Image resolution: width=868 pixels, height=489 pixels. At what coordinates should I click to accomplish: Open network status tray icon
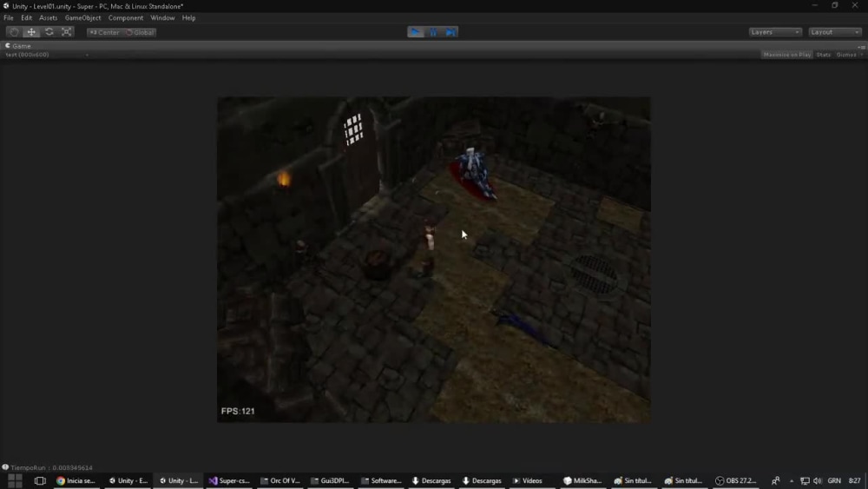(805, 480)
